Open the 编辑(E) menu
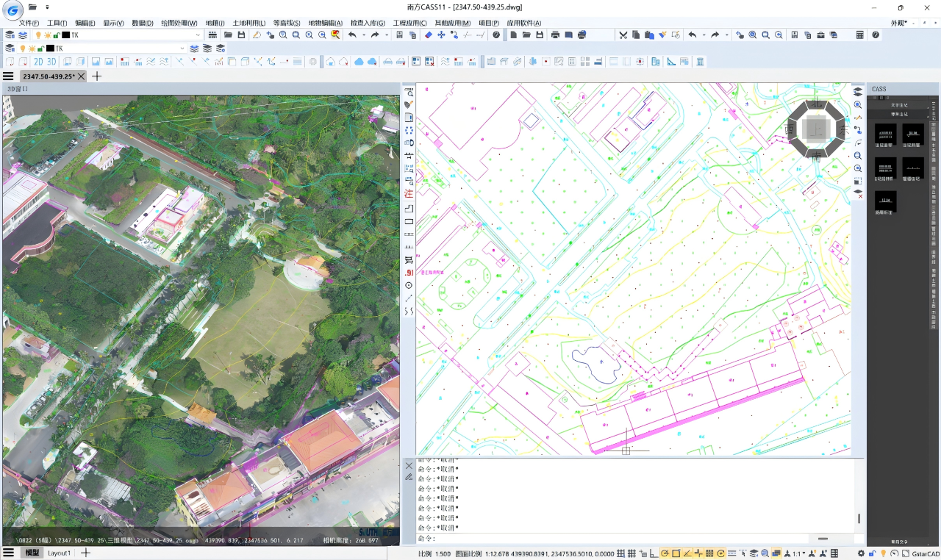 (85, 23)
